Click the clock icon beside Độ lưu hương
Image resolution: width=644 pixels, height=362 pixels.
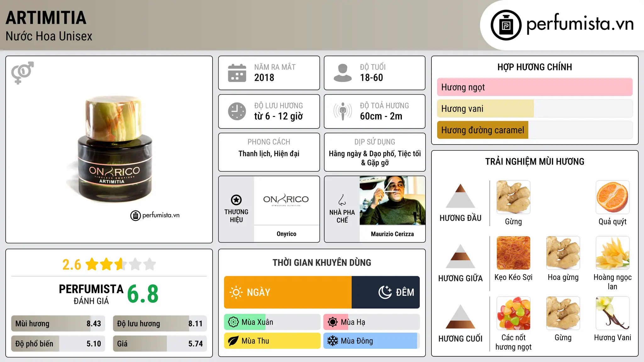(237, 111)
